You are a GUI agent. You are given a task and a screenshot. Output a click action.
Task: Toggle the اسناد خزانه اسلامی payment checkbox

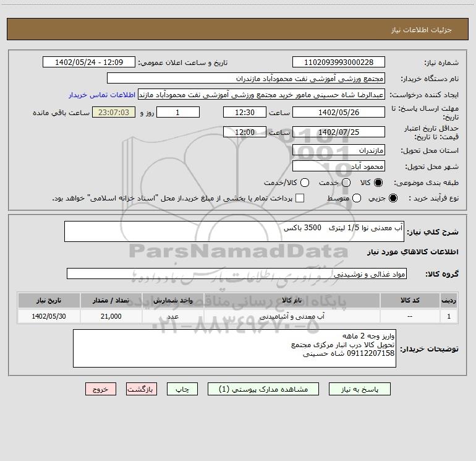[x=300, y=198]
